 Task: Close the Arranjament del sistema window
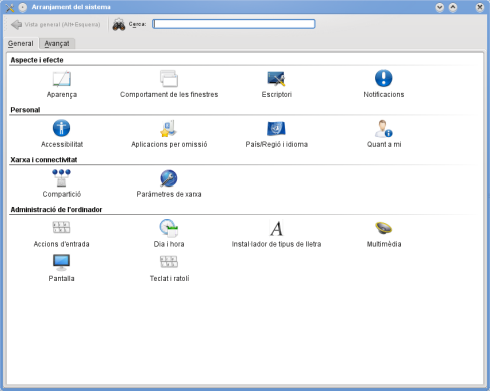tap(480, 7)
